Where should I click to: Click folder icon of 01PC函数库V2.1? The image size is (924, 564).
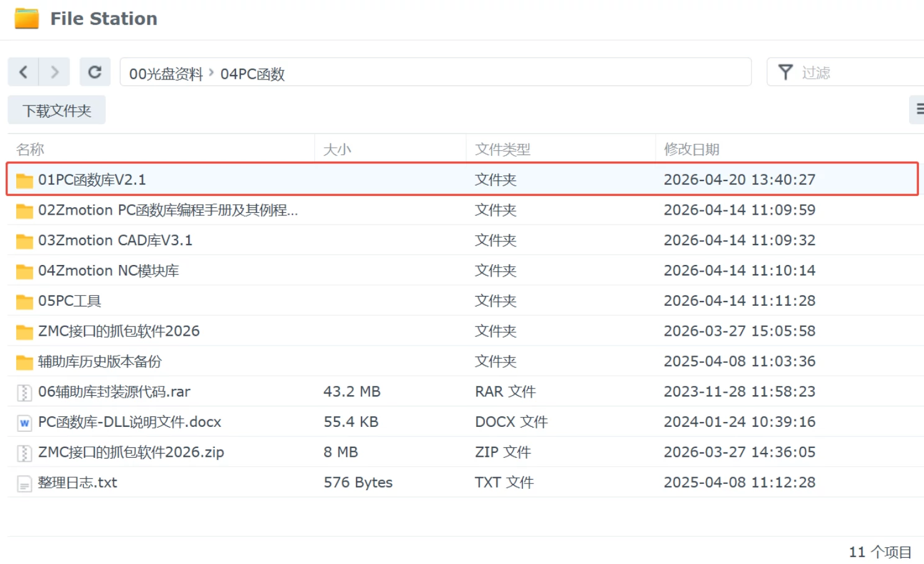tap(24, 180)
